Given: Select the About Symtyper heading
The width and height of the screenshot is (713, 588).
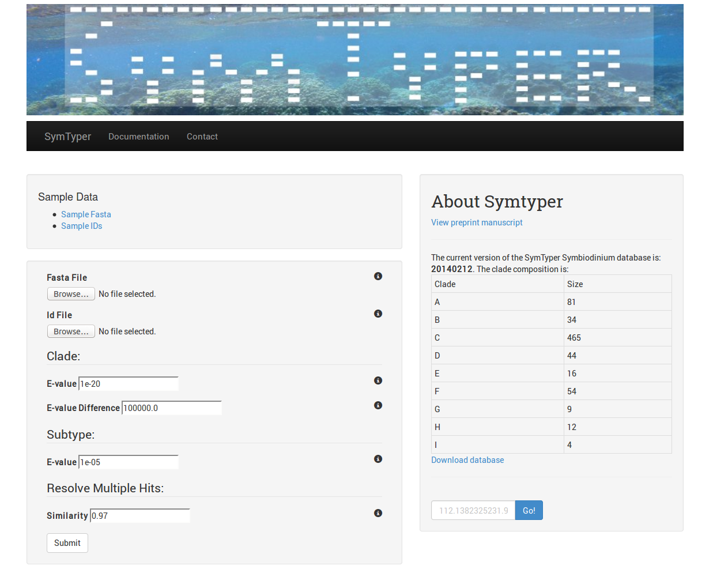Looking at the screenshot, I should point(497,201).
